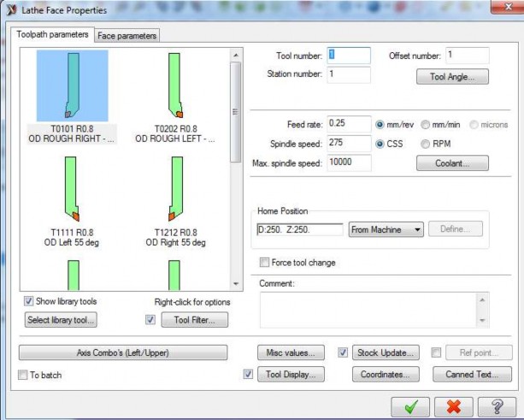Uncheck Show library tools checkbox
The width and height of the screenshot is (524, 420).
(x=29, y=301)
